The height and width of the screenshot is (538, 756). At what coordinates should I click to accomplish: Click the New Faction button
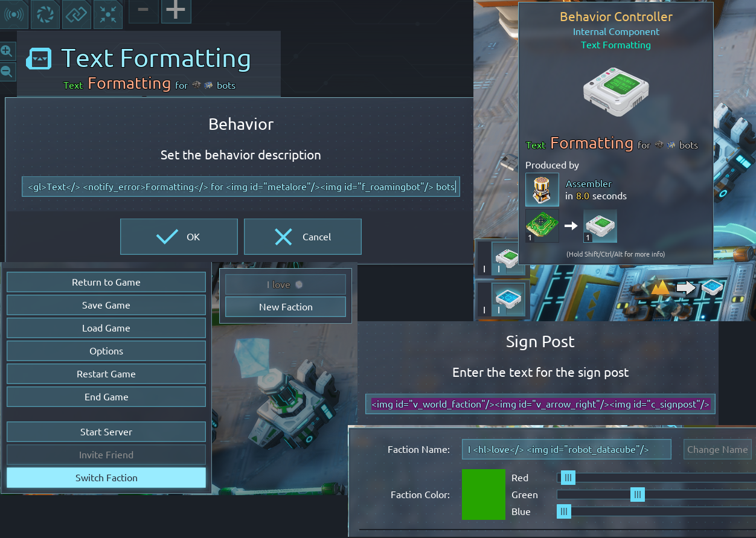(286, 307)
